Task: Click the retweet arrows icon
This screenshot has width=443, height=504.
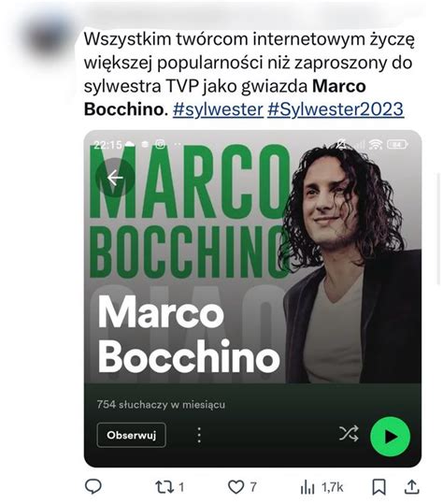Action: coord(164,487)
